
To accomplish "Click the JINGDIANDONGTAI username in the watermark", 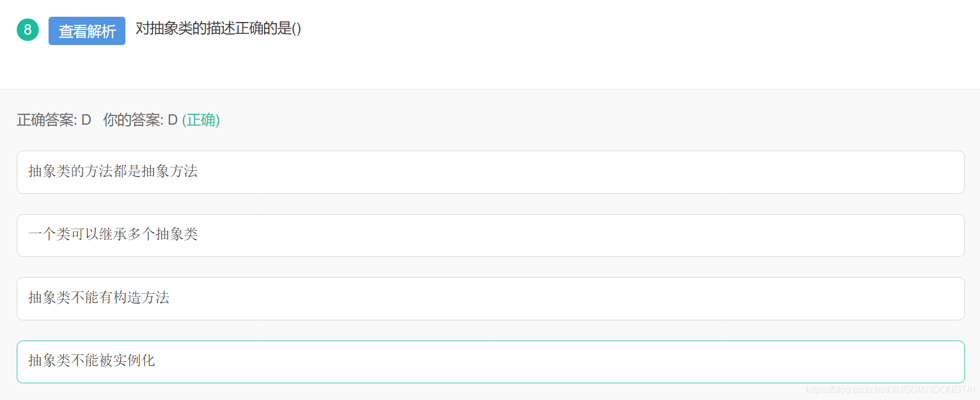I will (933, 390).
